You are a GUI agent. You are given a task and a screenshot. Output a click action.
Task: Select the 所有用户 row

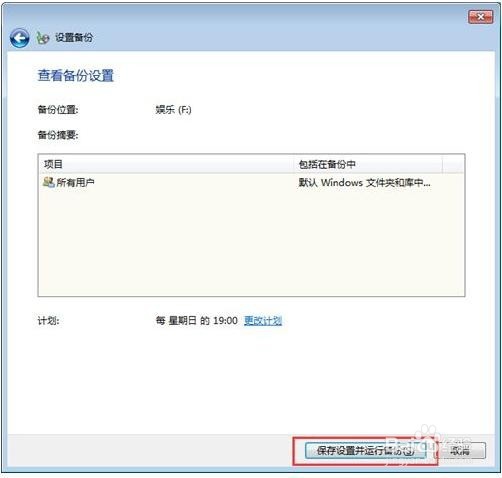point(251,182)
